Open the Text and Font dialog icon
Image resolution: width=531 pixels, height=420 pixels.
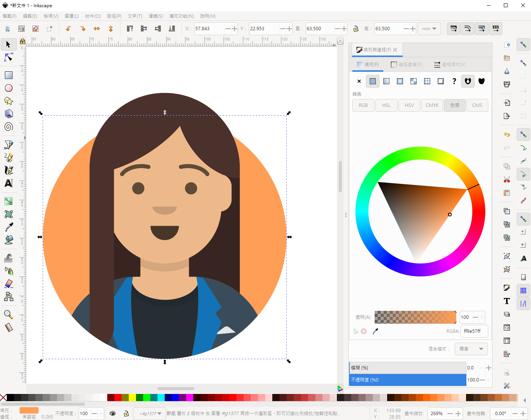coord(507,301)
